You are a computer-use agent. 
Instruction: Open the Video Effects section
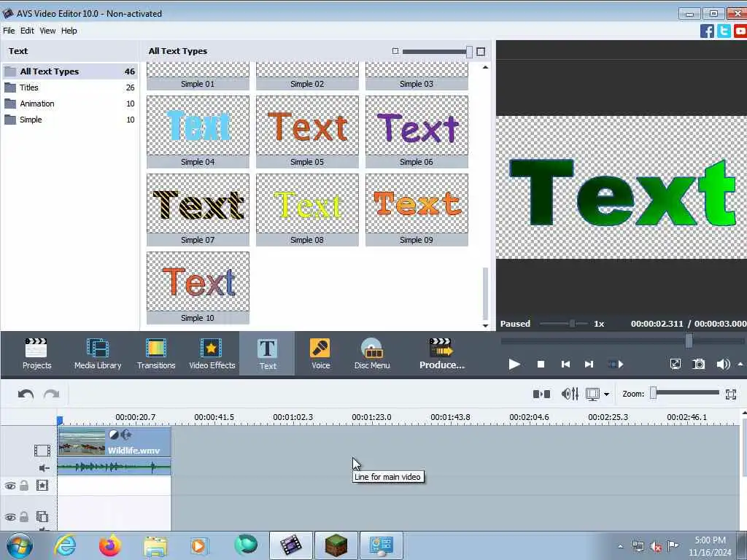(212, 354)
